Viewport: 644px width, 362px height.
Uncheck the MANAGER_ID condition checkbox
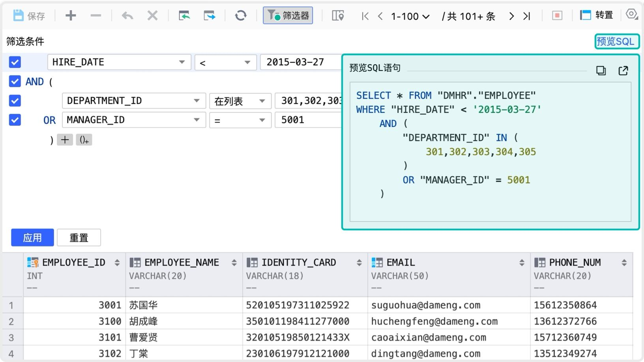point(15,120)
